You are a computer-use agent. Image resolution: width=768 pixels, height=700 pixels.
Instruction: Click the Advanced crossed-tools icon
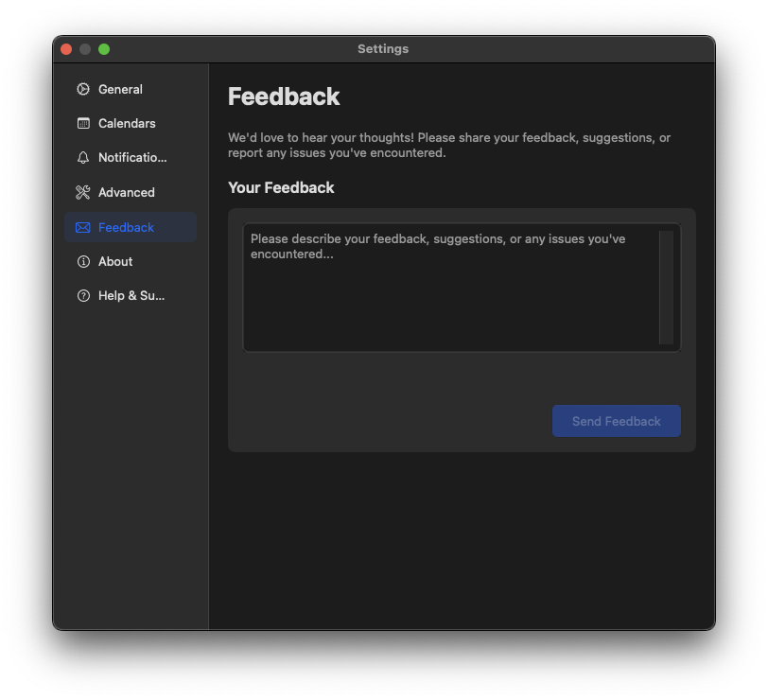point(84,192)
